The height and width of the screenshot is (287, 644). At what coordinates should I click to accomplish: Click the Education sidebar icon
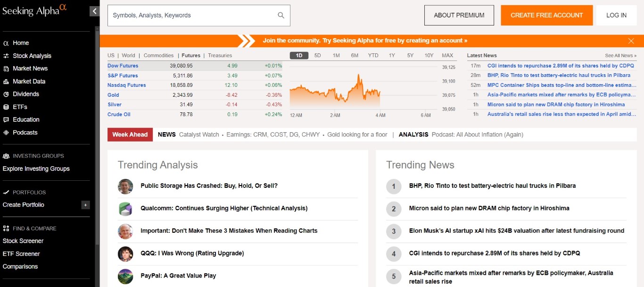6,119
